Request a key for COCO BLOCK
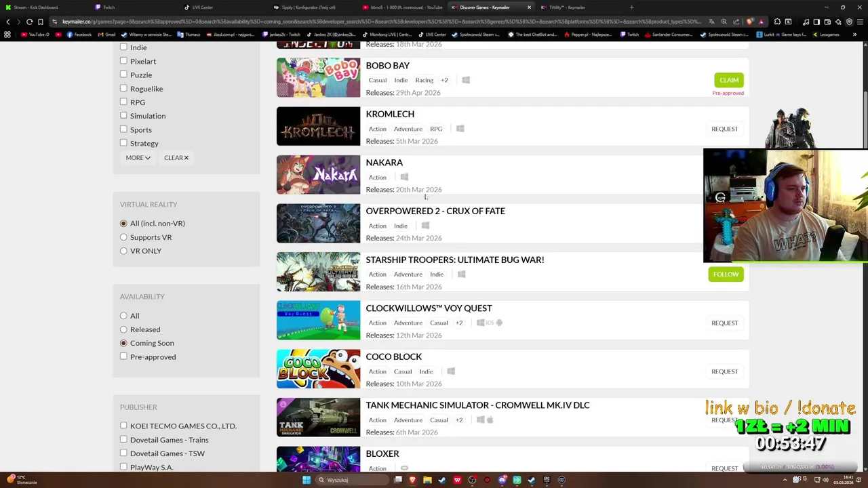Viewport: 868px width, 488px height. point(724,371)
